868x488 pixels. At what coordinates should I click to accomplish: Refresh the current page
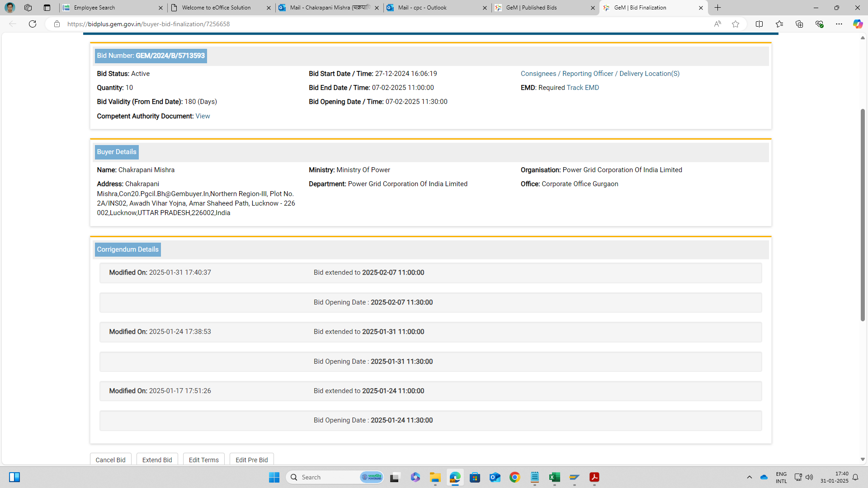(x=33, y=24)
